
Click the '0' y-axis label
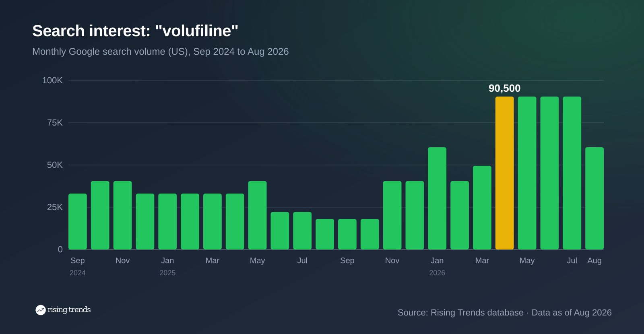[60, 249]
